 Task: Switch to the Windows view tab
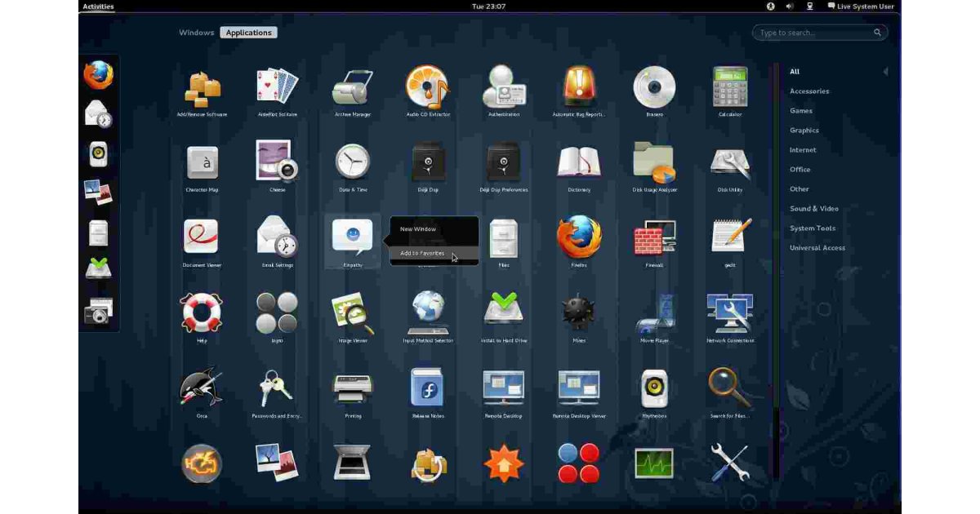(196, 33)
